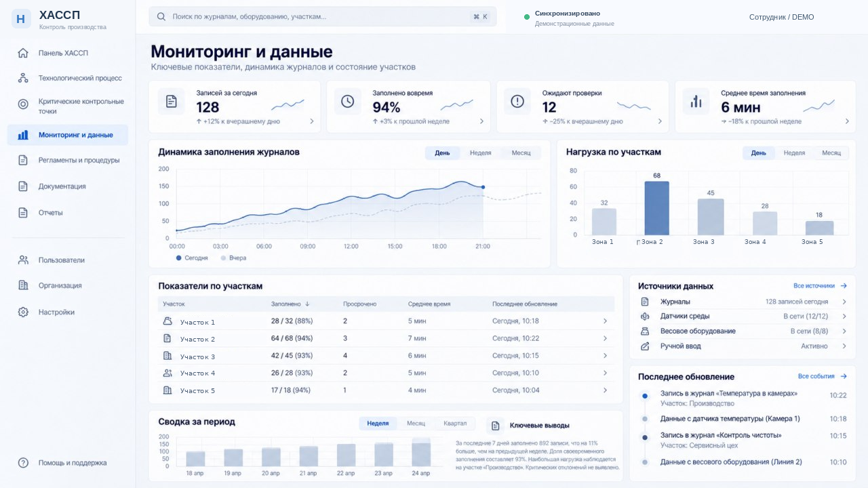Viewport: 868px width, 488px height.
Task: Set Нагрузка по участкам to Месяц
Action: [831, 153]
